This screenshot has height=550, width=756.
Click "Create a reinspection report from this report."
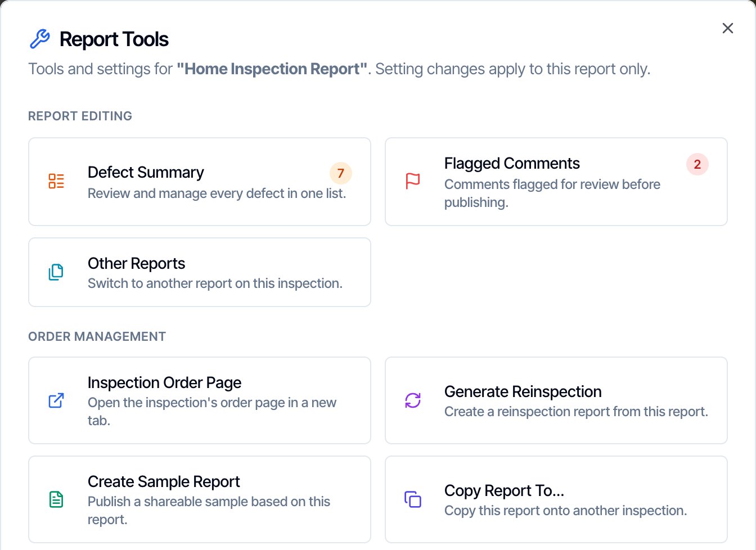point(576,412)
